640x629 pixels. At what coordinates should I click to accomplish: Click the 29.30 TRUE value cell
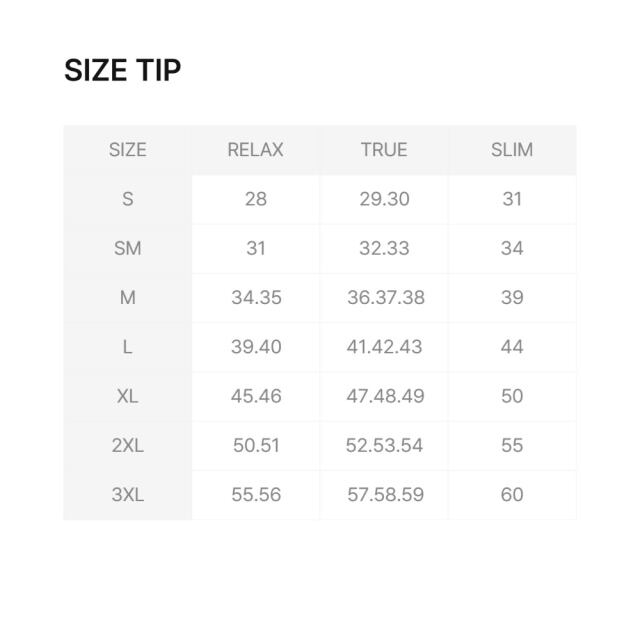pyautogui.click(x=384, y=199)
